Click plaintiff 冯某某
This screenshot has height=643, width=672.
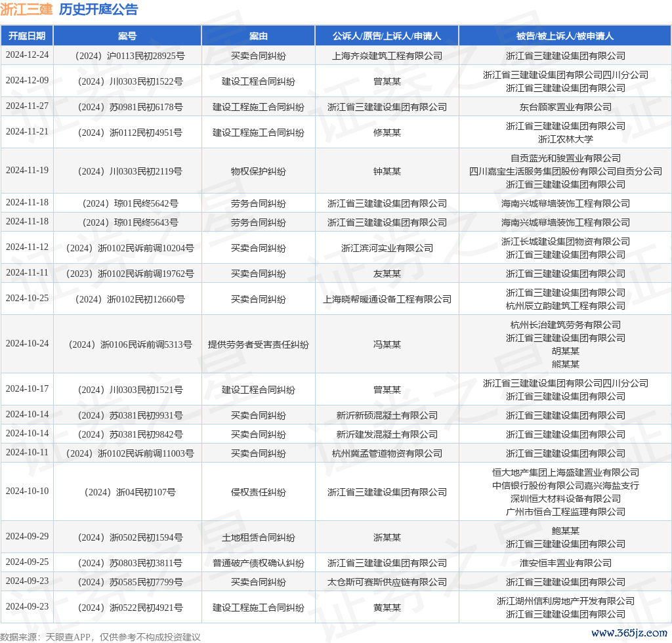pos(387,344)
